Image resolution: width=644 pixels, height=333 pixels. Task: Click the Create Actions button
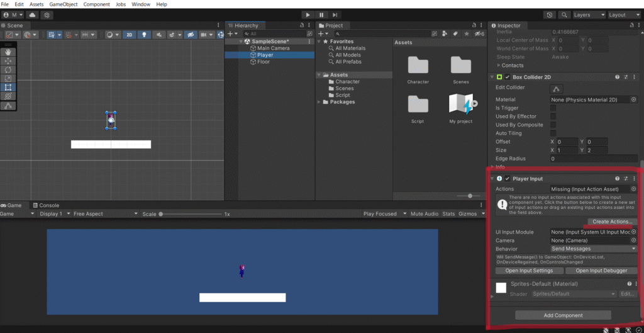(x=613, y=222)
